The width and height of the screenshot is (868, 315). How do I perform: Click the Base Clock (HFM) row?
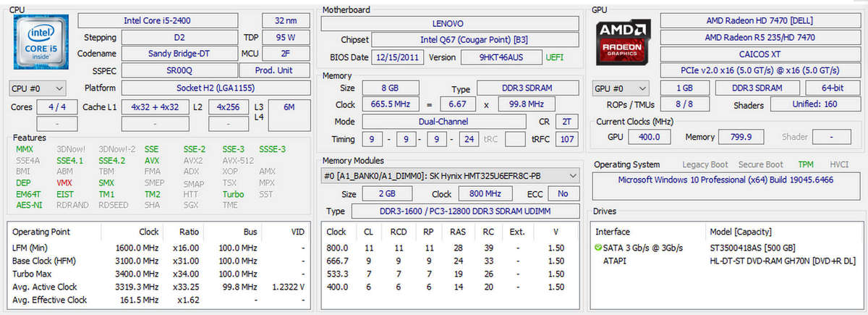pos(159,261)
